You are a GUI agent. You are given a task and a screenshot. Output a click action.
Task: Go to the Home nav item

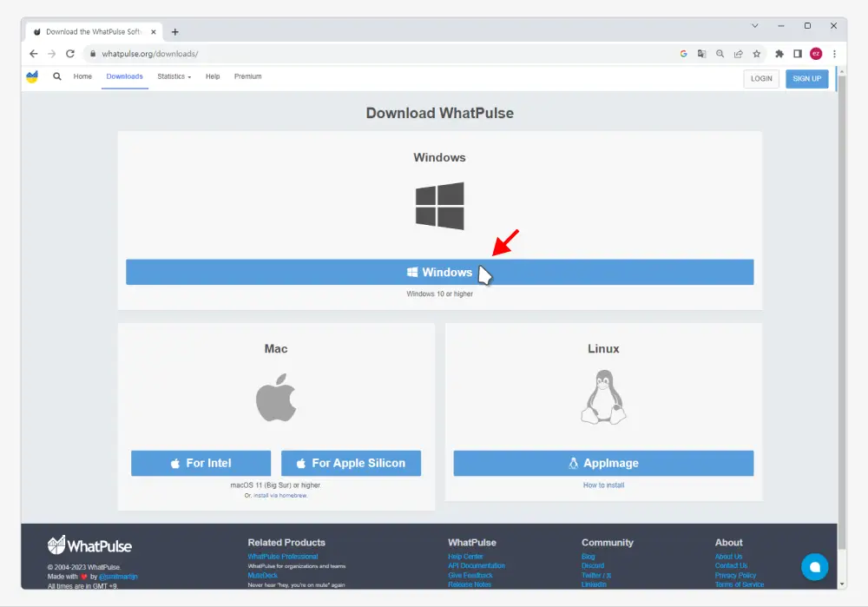pos(82,76)
